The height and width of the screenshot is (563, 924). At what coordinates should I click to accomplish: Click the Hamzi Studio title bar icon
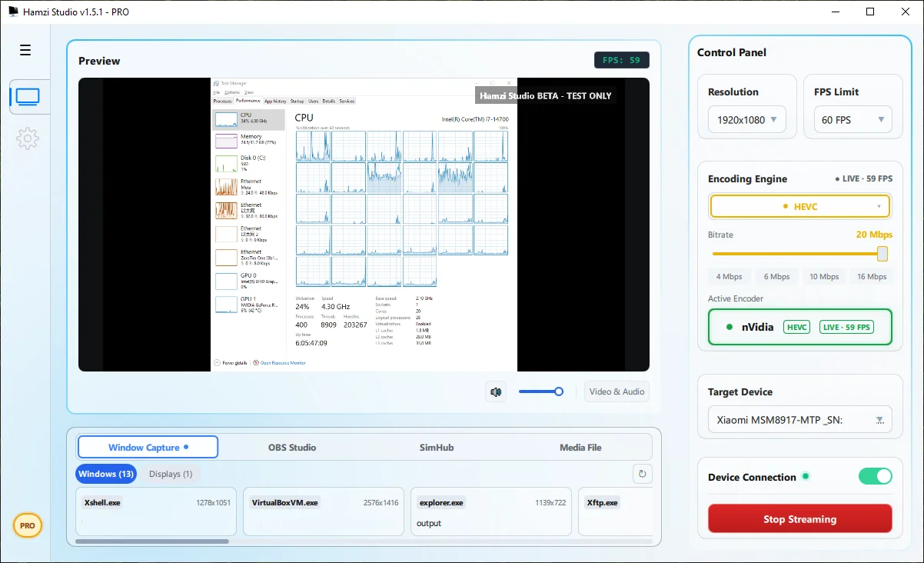pyautogui.click(x=13, y=12)
